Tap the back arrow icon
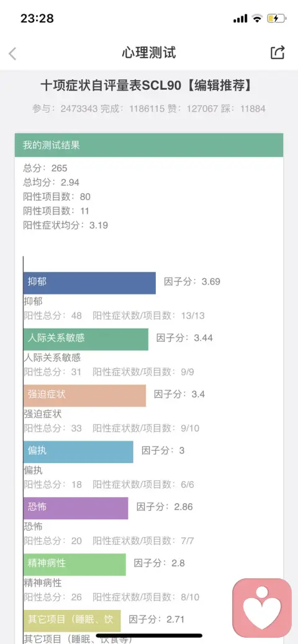This screenshot has width=298, height=644. (x=12, y=53)
